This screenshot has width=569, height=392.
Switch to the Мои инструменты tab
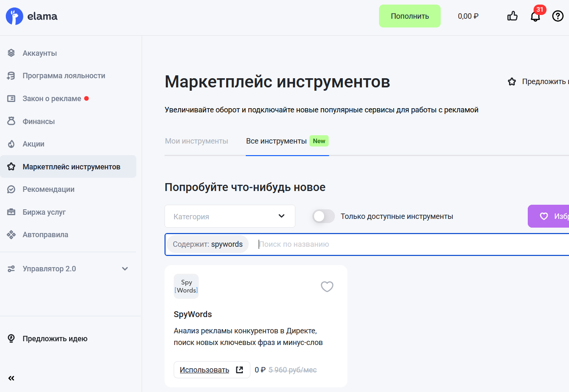(x=196, y=141)
